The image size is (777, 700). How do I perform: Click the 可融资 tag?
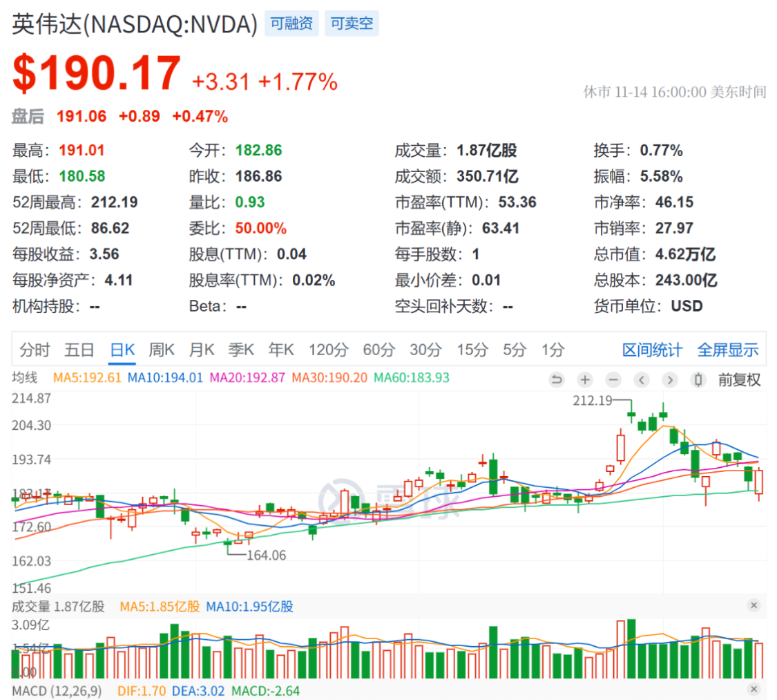click(x=291, y=24)
